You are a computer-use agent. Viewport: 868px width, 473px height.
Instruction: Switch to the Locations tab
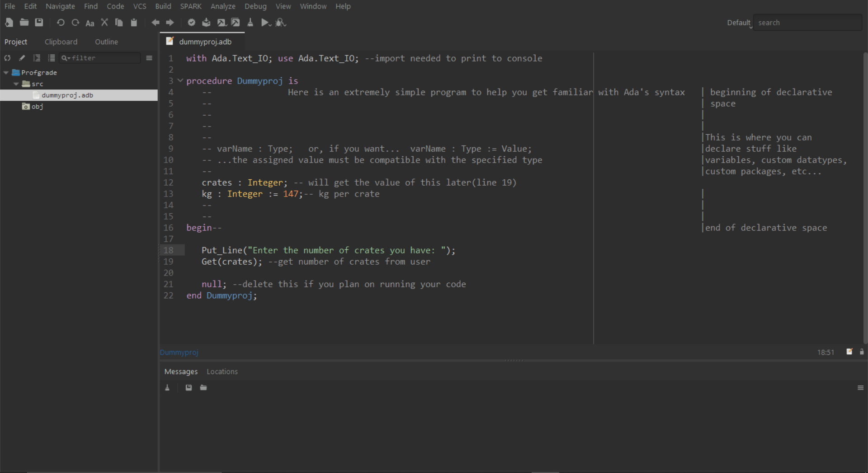click(222, 371)
